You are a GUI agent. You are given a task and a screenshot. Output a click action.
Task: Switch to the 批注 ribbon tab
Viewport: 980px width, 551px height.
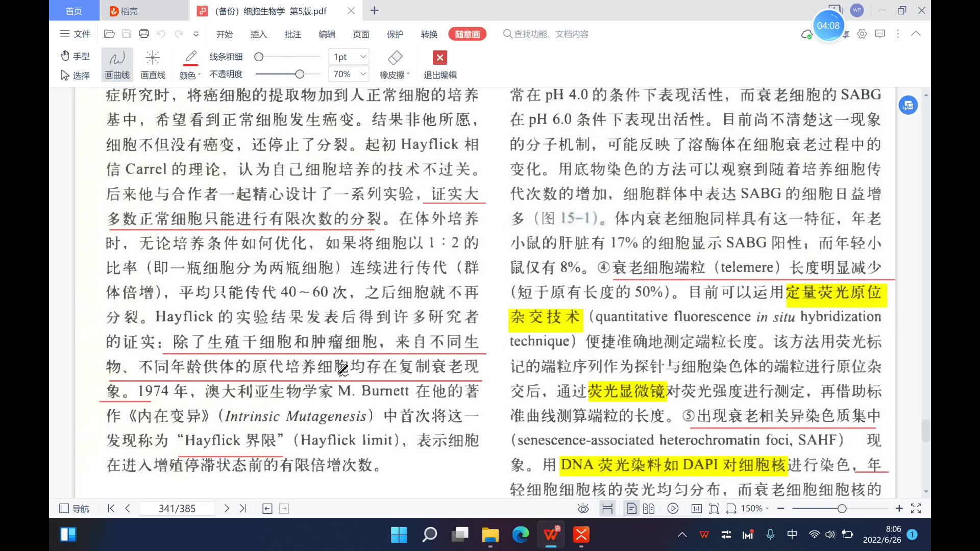(x=292, y=34)
